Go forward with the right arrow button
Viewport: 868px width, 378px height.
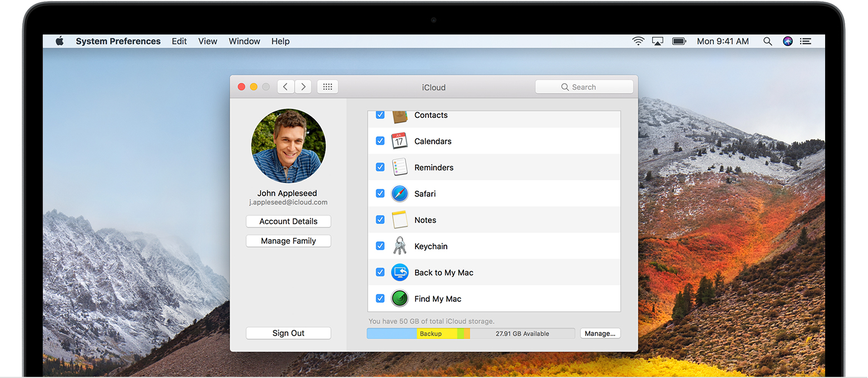[x=303, y=87]
